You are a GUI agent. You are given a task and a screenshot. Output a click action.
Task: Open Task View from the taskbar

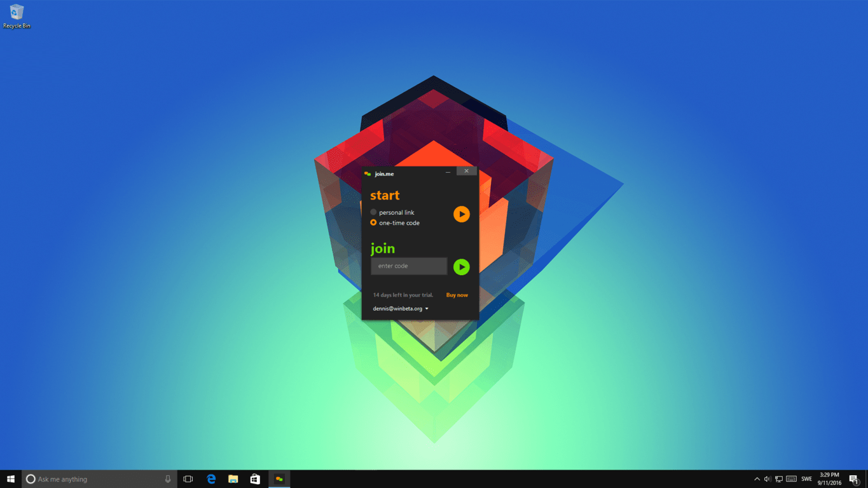pos(188,479)
